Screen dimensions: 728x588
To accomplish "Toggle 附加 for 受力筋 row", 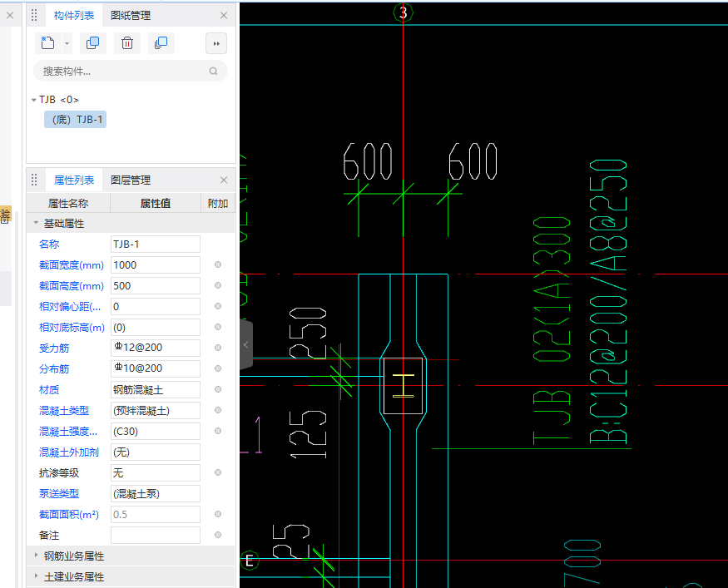I will tap(218, 348).
